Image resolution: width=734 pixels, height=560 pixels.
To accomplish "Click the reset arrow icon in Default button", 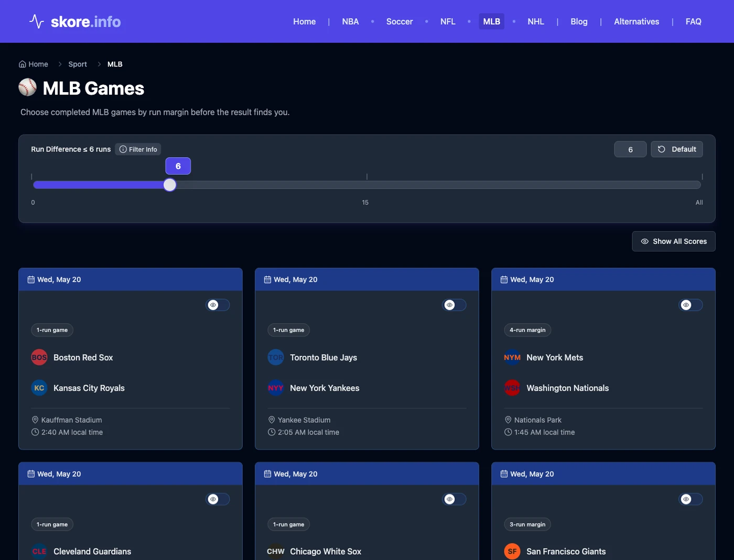I will pos(662,149).
